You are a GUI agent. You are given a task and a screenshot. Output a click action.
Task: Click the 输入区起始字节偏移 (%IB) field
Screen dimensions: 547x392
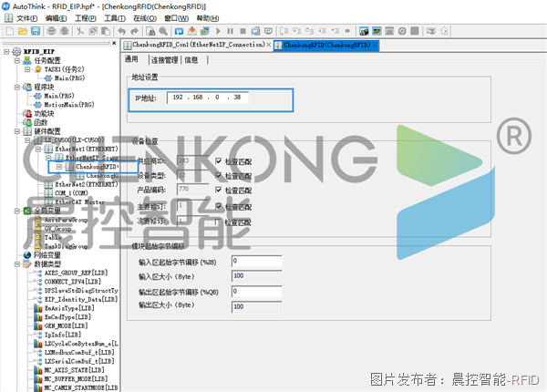(257, 261)
